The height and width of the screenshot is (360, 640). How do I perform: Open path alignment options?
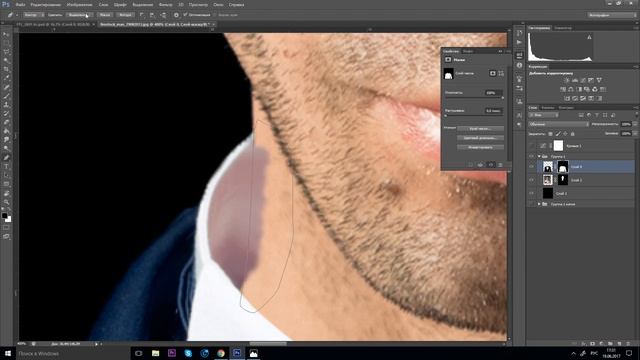152,15
